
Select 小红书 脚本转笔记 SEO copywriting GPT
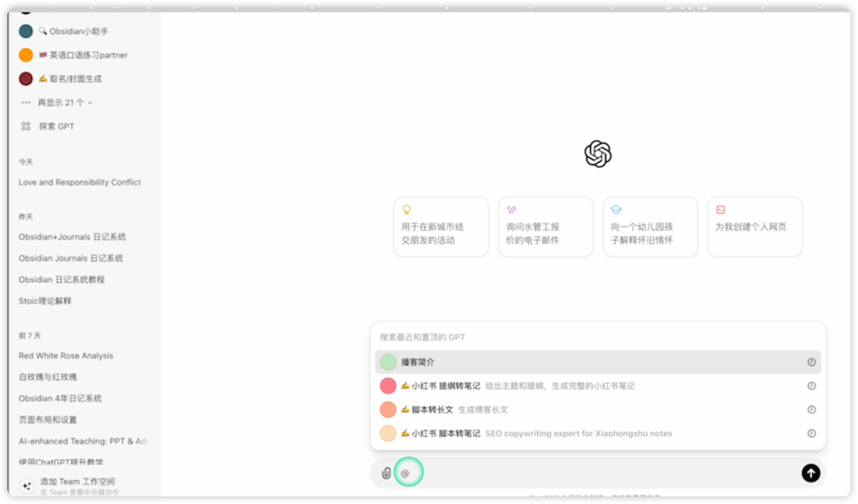[x=445, y=433]
